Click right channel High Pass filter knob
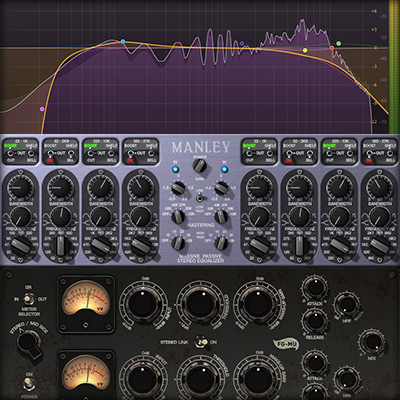Viewport: 400px width, 400px height. click(221, 243)
